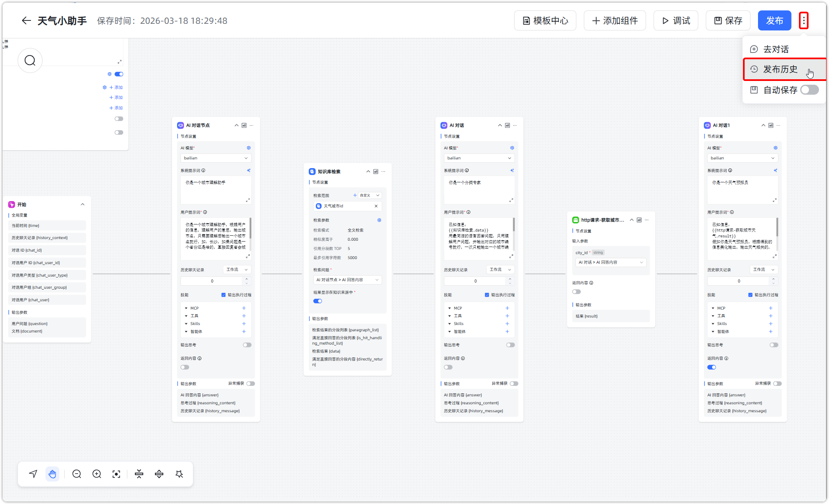829x504 pixels.
Task: Uncheck 输出执行过程 in AI 对话节点
Action: (223, 295)
